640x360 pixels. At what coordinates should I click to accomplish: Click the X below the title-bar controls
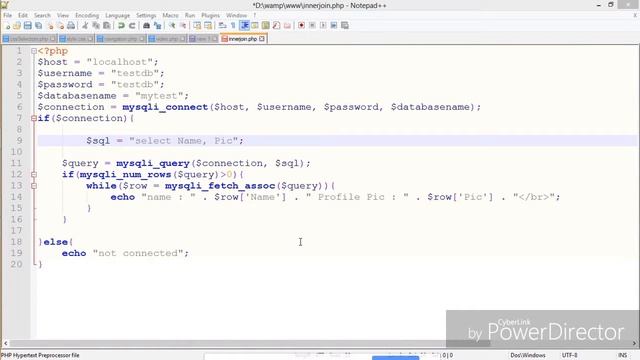pyautogui.click(x=635, y=16)
